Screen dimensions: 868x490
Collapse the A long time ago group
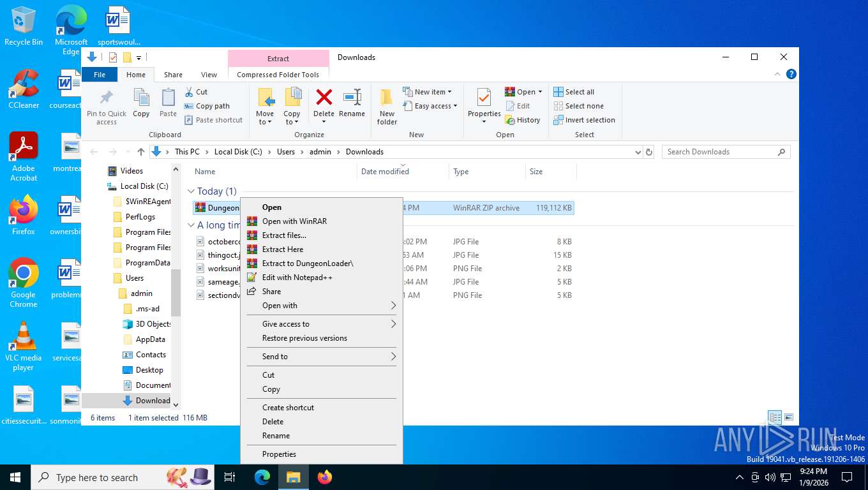point(191,225)
